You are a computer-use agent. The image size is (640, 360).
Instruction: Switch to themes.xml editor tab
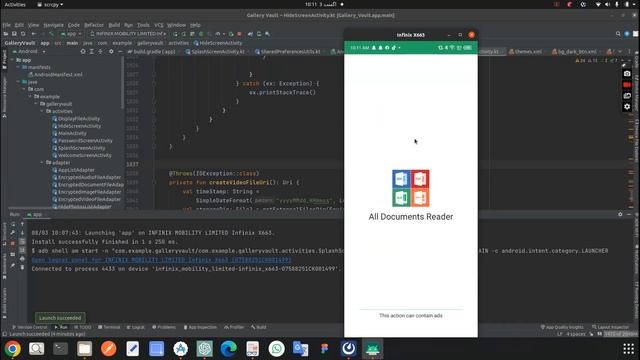[525, 52]
